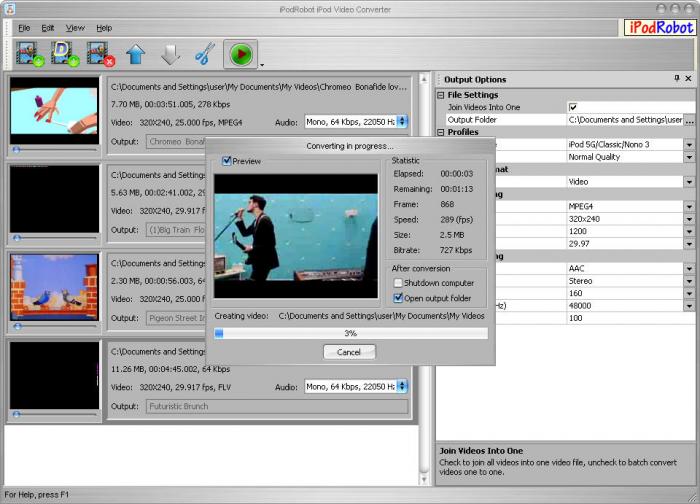The image size is (700, 504).
Task: Cancel the conversion in progress
Action: [349, 352]
